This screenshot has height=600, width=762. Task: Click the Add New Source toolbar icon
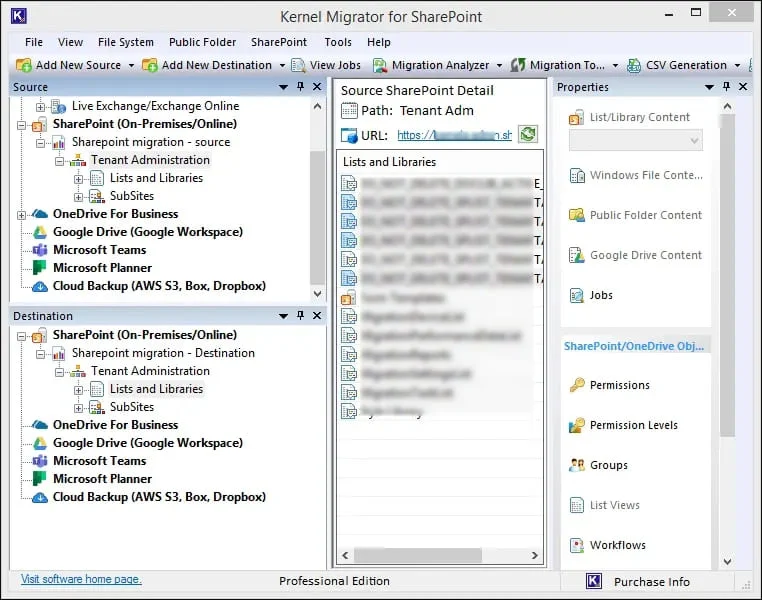(x=24, y=65)
